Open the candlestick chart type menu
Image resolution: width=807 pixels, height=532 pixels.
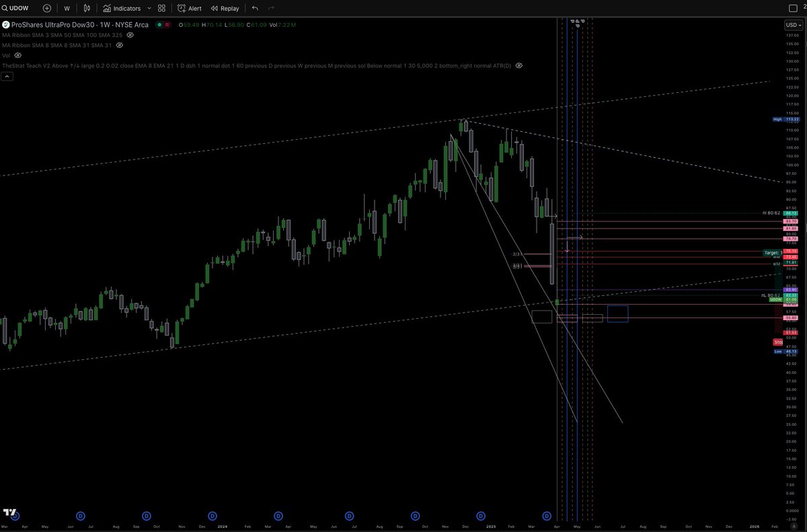(87, 8)
